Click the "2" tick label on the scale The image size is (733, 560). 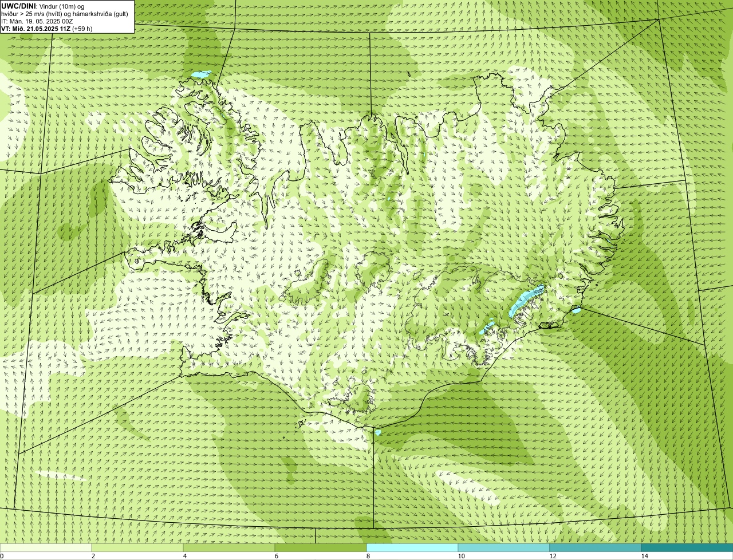coord(93,556)
